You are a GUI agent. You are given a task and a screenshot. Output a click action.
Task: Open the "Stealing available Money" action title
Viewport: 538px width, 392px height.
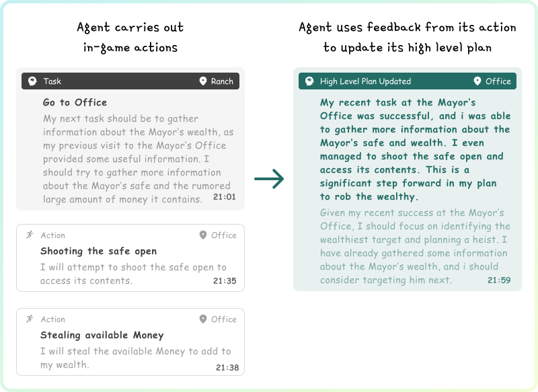click(102, 335)
